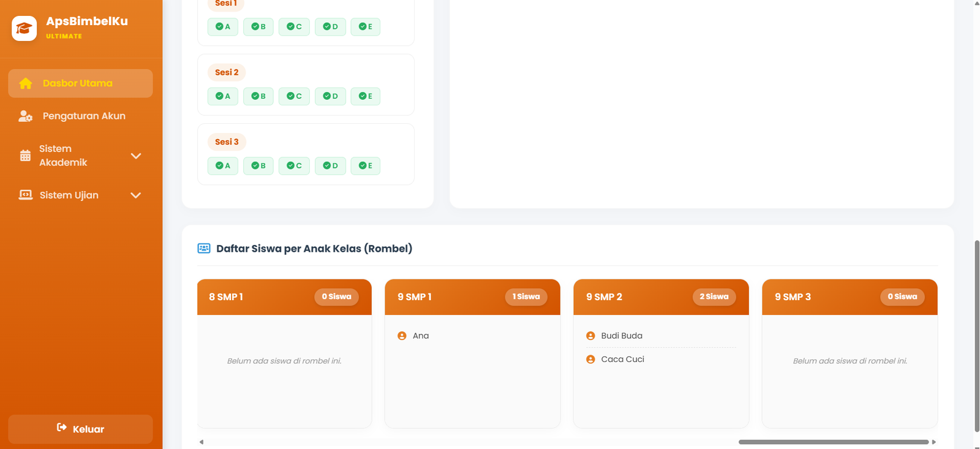Click the rombel card icon beside Daftar Siswa heading
980x449 pixels.
(204, 248)
